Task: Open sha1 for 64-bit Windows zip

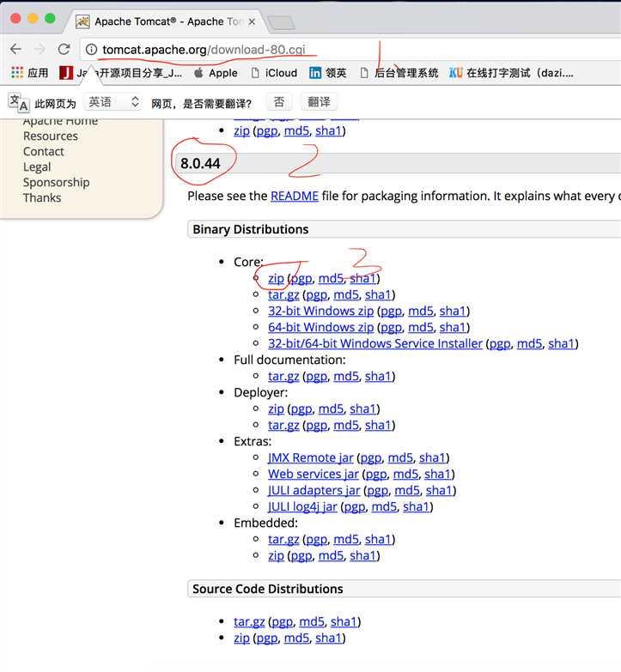Action: pyautogui.click(x=453, y=327)
